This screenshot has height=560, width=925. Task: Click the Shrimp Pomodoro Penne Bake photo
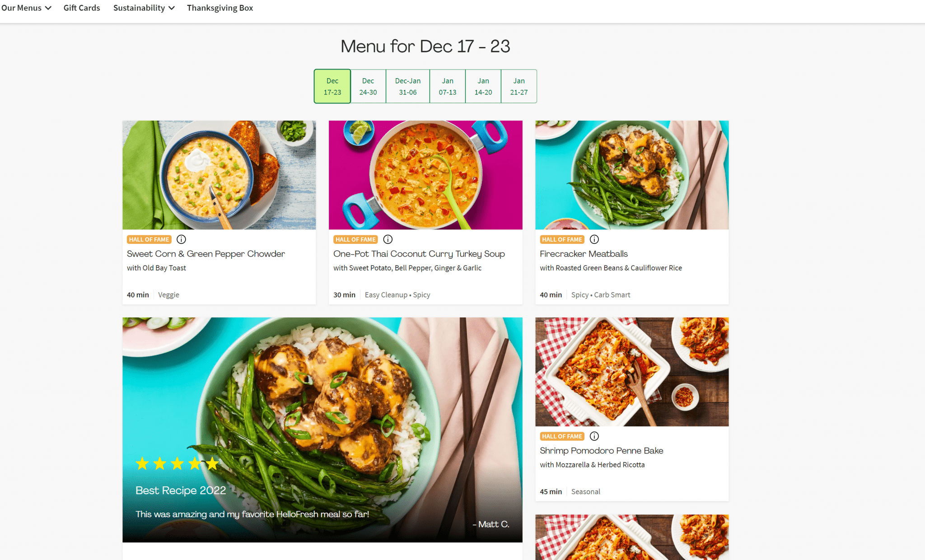coord(632,372)
